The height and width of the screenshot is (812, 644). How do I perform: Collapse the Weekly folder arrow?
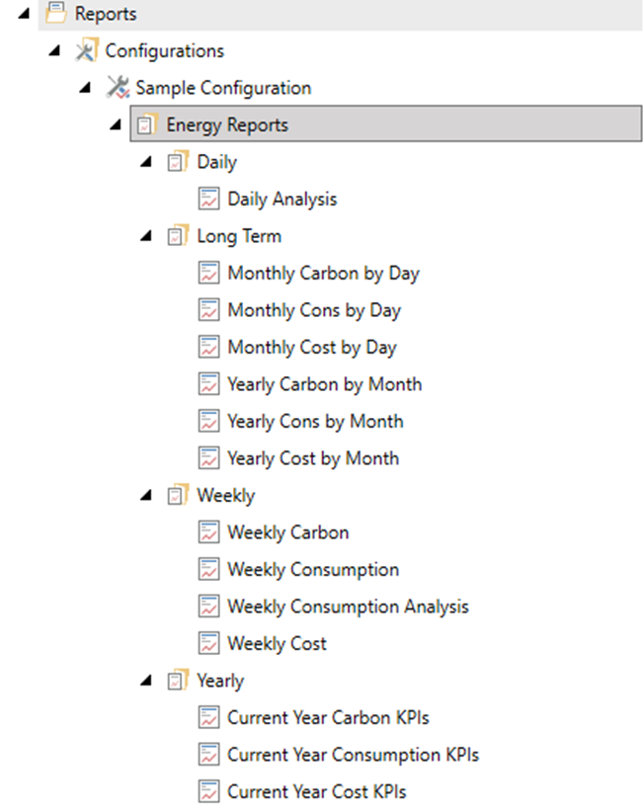tap(146, 496)
